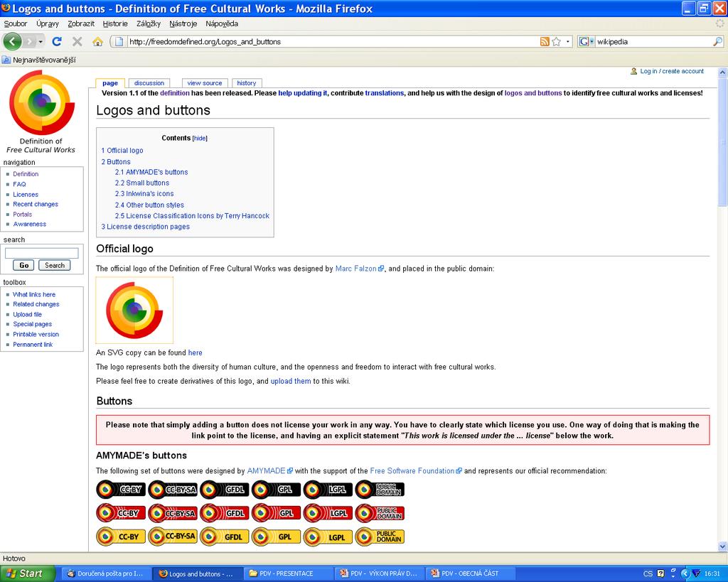This screenshot has height=582, width=728.
Task: Open the Úpravy menu
Action: (x=48, y=23)
